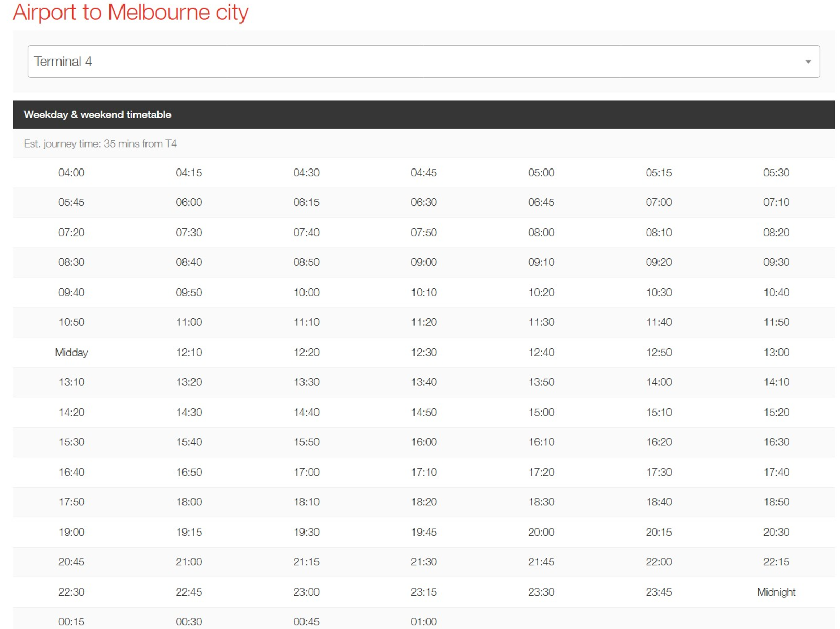
Task: Click the estimated journey time text
Action: (100, 144)
